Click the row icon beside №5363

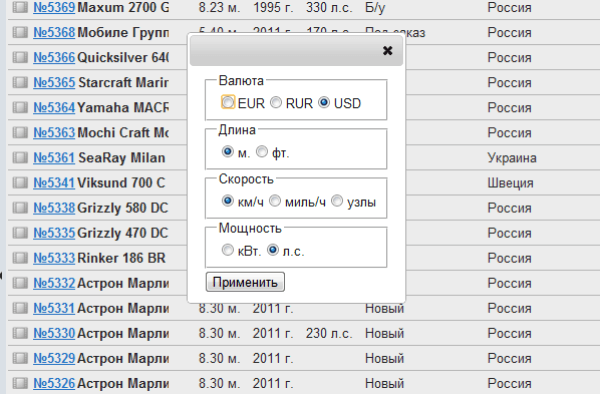click(20, 132)
